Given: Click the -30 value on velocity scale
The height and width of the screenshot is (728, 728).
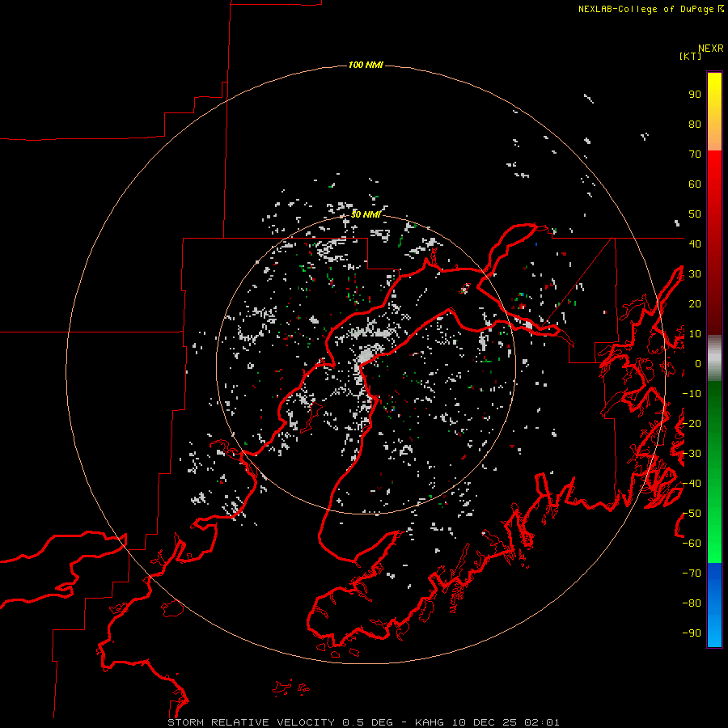Looking at the screenshot, I should [x=692, y=454].
